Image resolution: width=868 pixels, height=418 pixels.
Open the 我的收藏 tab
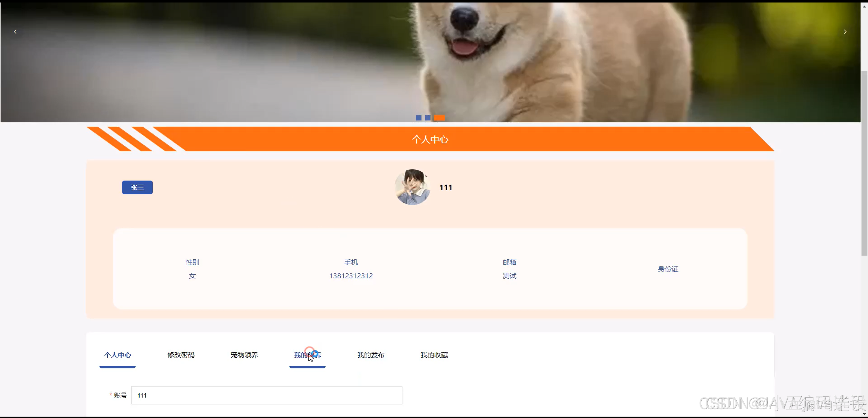pos(434,355)
